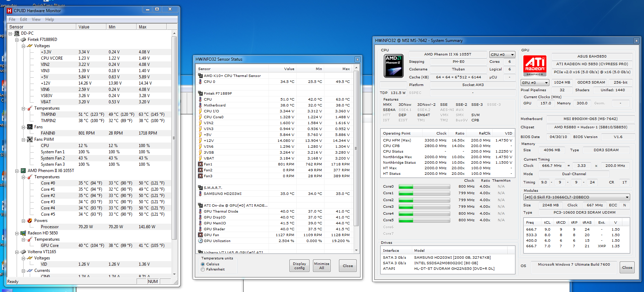Click the Display config button
The width and height of the screenshot is (644, 292).
click(299, 266)
